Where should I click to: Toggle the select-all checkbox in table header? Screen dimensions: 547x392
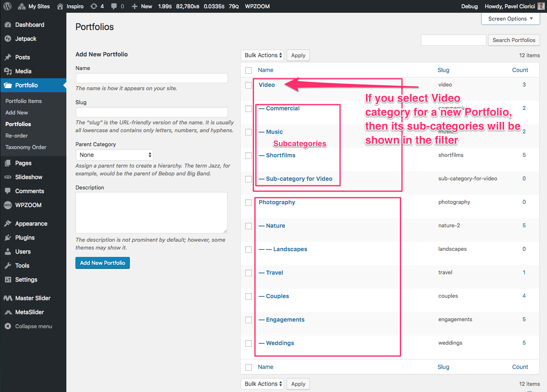(249, 70)
